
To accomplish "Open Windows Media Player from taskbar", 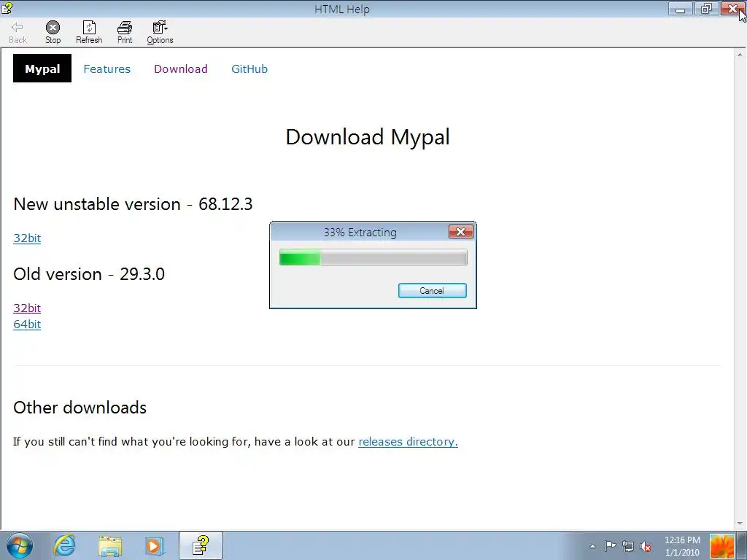I will pyautogui.click(x=155, y=545).
